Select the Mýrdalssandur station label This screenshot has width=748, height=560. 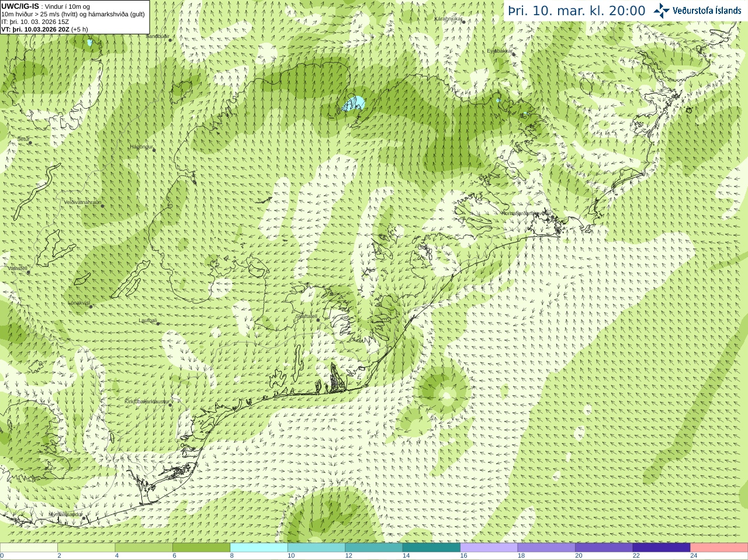[x=65, y=514]
